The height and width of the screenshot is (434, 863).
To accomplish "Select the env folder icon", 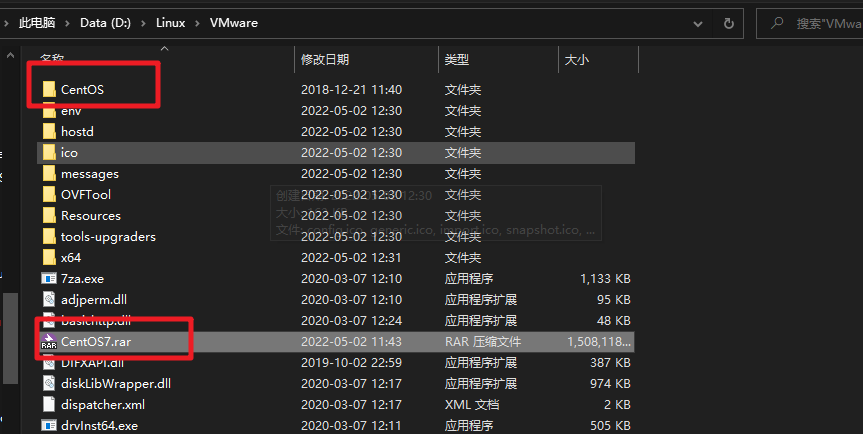I will click(49, 111).
